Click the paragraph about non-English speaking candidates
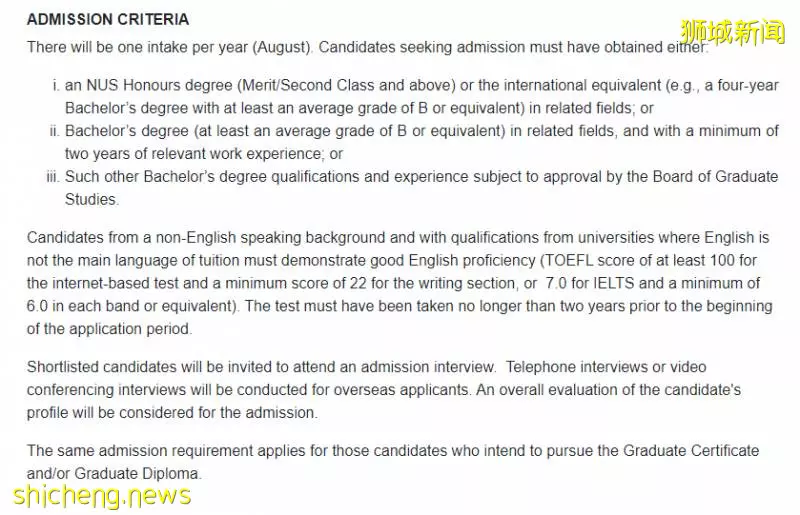Viewport: 800px width, 515px height. pyautogui.click(x=399, y=283)
